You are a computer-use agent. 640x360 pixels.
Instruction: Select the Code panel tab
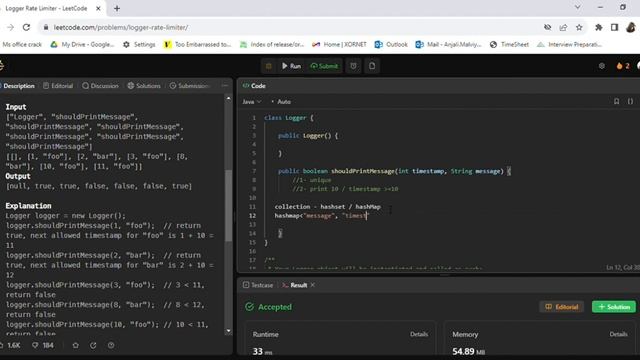point(254,86)
